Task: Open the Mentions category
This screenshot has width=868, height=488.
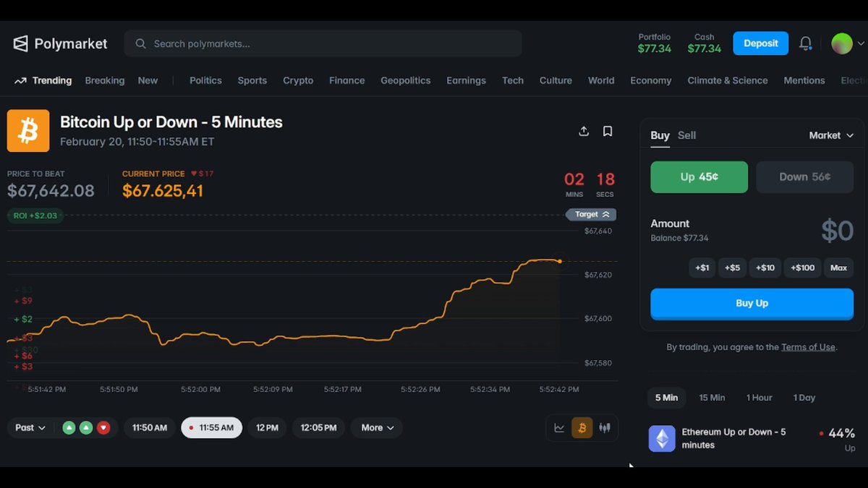Action: (x=804, y=80)
